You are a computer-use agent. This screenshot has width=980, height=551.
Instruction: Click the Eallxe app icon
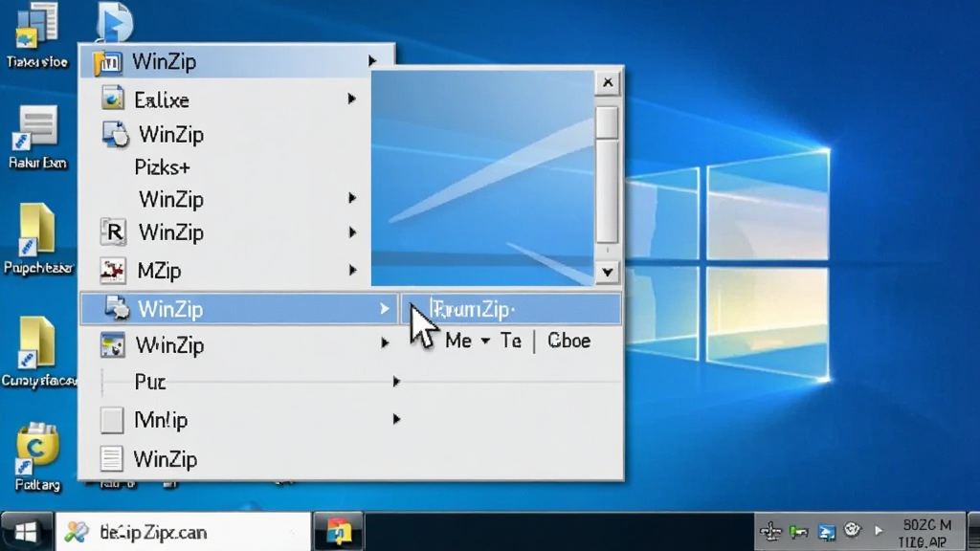click(113, 99)
